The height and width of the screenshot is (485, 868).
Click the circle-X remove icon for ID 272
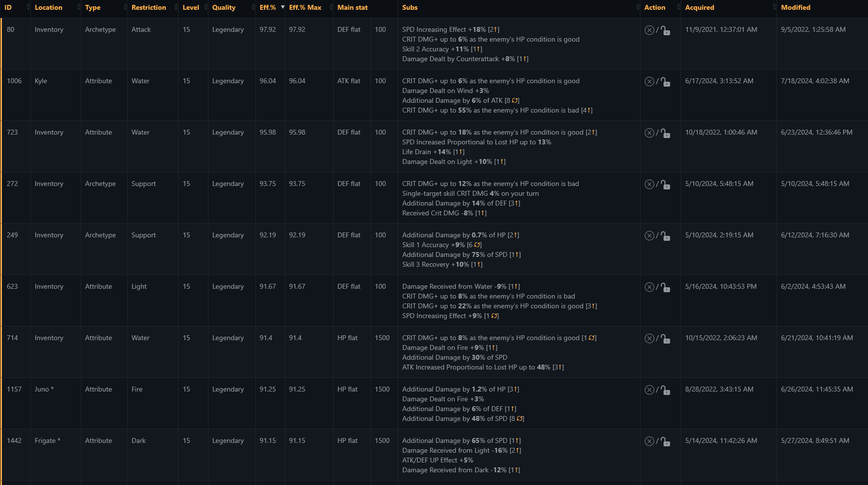pos(649,184)
